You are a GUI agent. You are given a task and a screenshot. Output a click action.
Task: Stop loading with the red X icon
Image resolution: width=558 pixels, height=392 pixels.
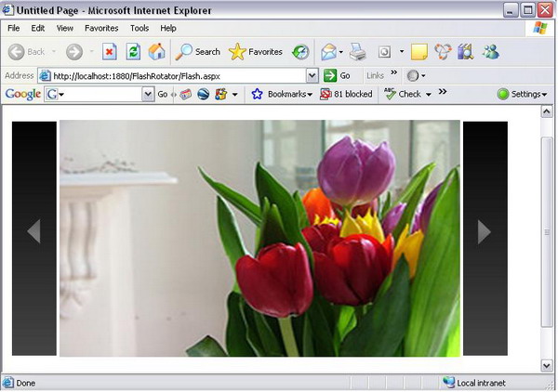[109, 52]
